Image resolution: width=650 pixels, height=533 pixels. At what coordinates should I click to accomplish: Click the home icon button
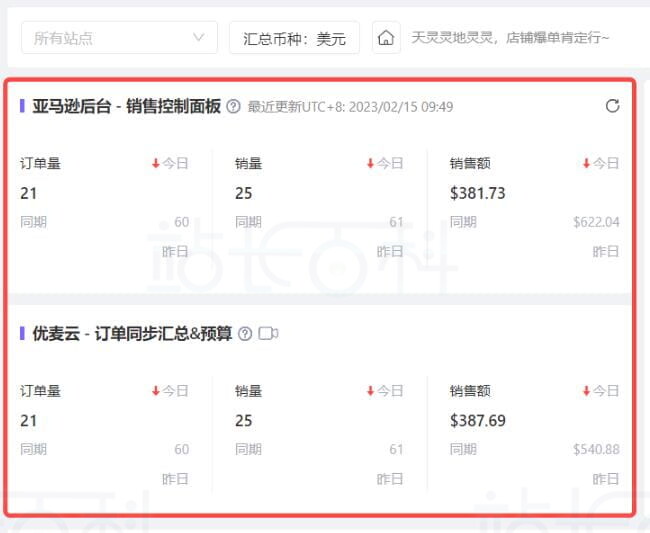tap(386, 38)
